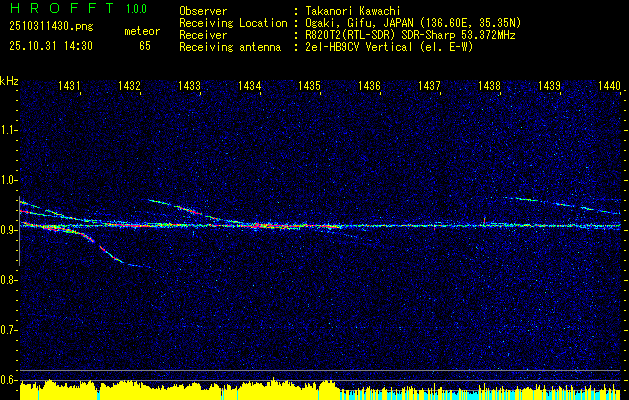Image resolution: width=629 pixels, height=400 pixels.
Task: Click the 2el-HB9CV Vertical antenna text
Action: (x=389, y=47)
